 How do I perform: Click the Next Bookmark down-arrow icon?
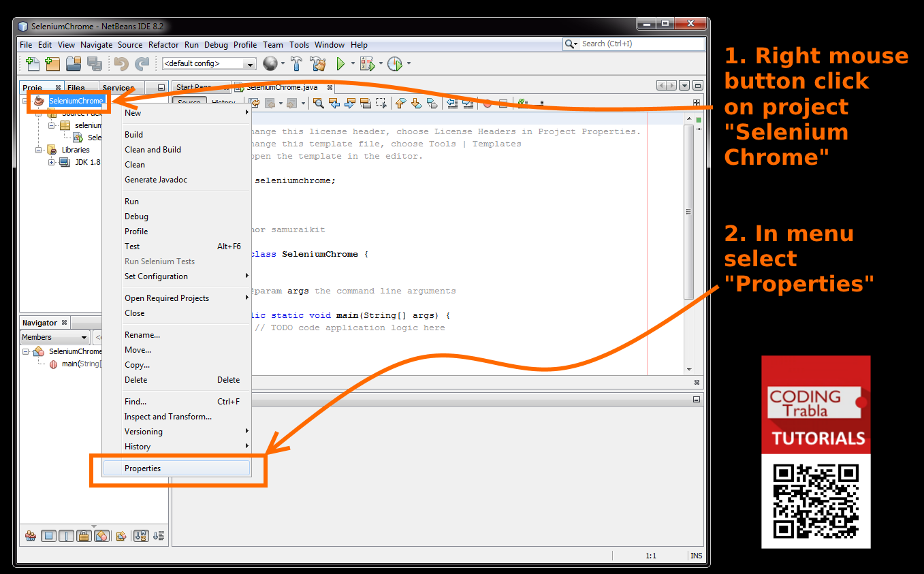click(x=416, y=103)
